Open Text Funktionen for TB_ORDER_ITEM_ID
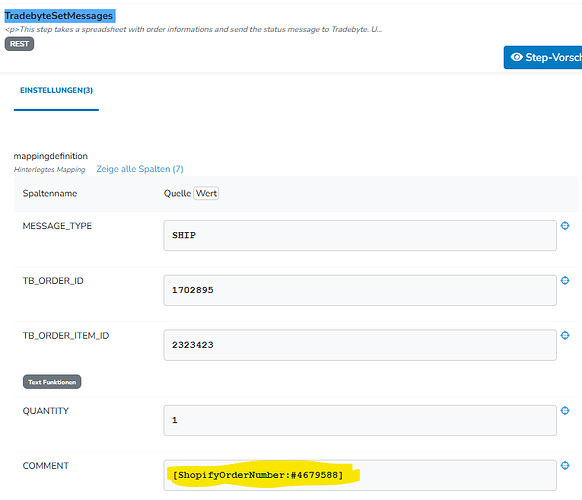 (52, 382)
